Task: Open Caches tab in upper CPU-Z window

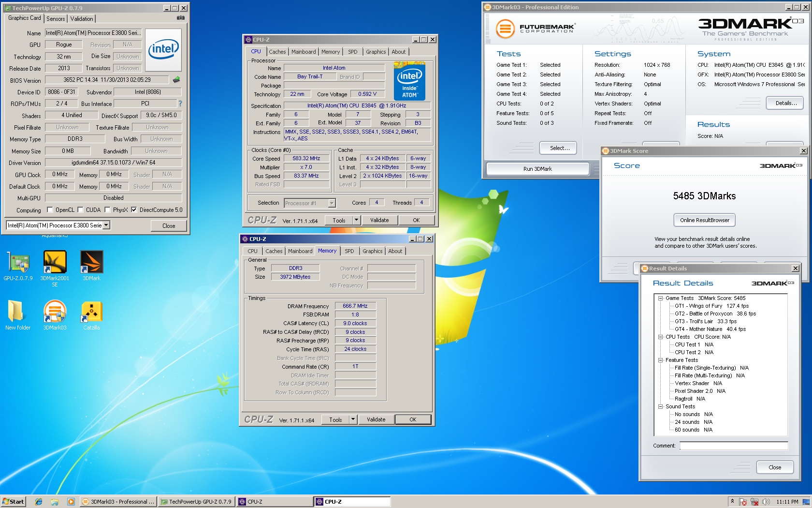Action: tap(277, 52)
